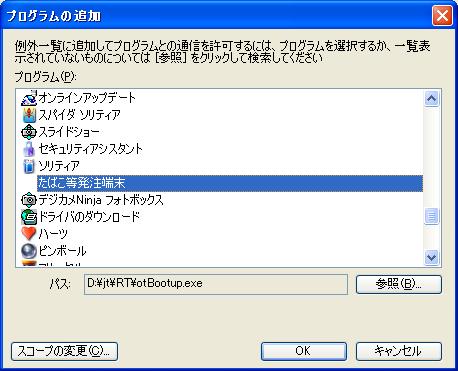Click the 参照(B)... browse button

pyautogui.click(x=399, y=284)
